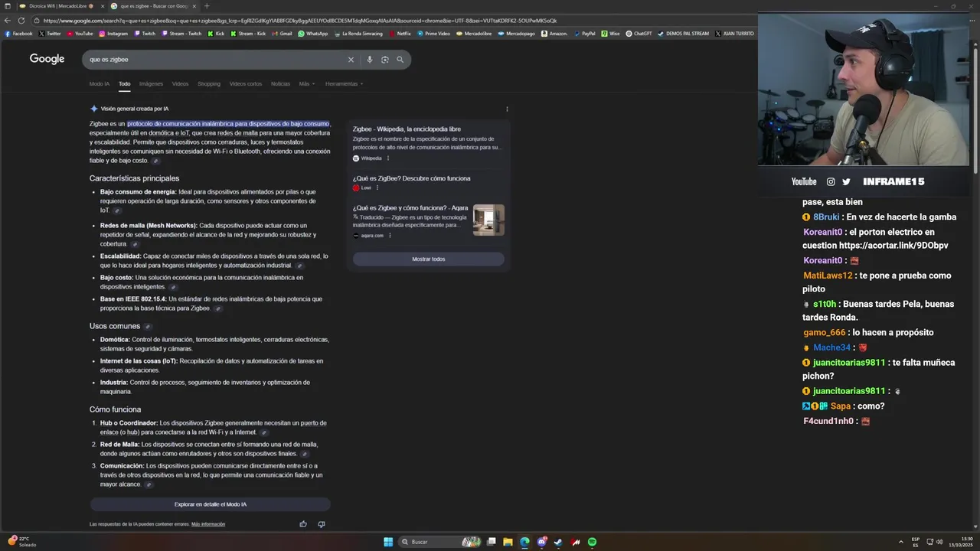Open three-dot menu next to aqara.com source

click(x=390, y=236)
